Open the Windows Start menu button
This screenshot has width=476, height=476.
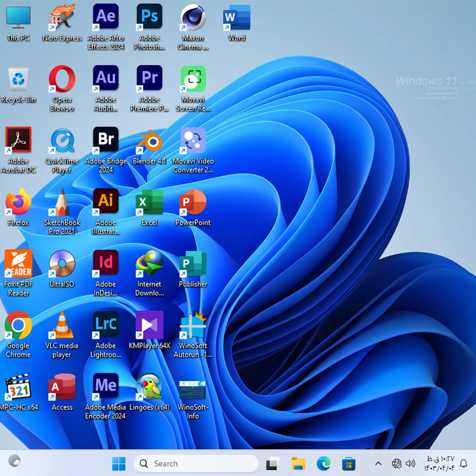(x=118, y=464)
